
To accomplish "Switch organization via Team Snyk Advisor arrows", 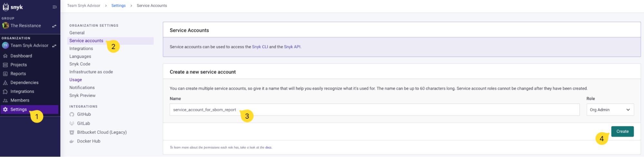I will tap(54, 46).
